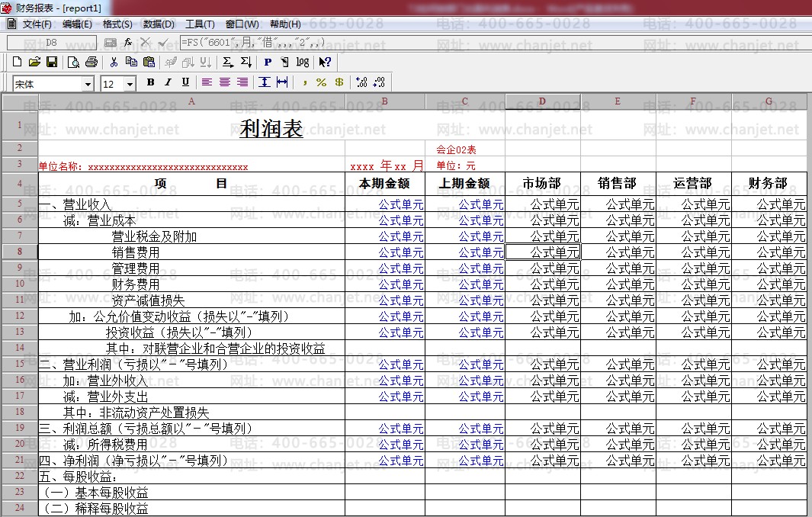This screenshot has height=517, width=812.
Task: Toggle italic formatting
Action: click(x=168, y=82)
